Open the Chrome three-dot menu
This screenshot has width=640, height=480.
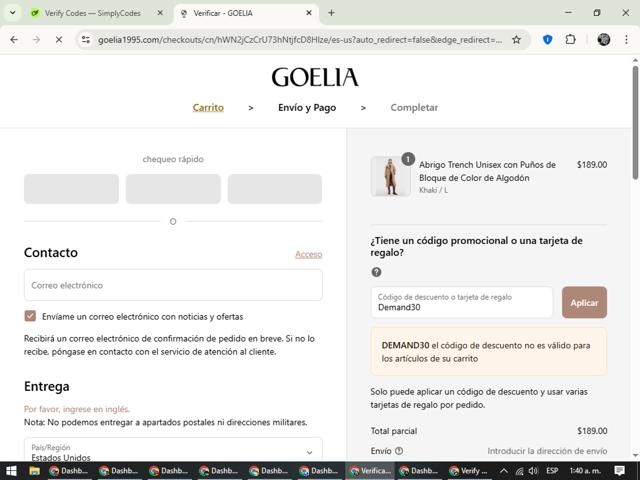pos(627,40)
